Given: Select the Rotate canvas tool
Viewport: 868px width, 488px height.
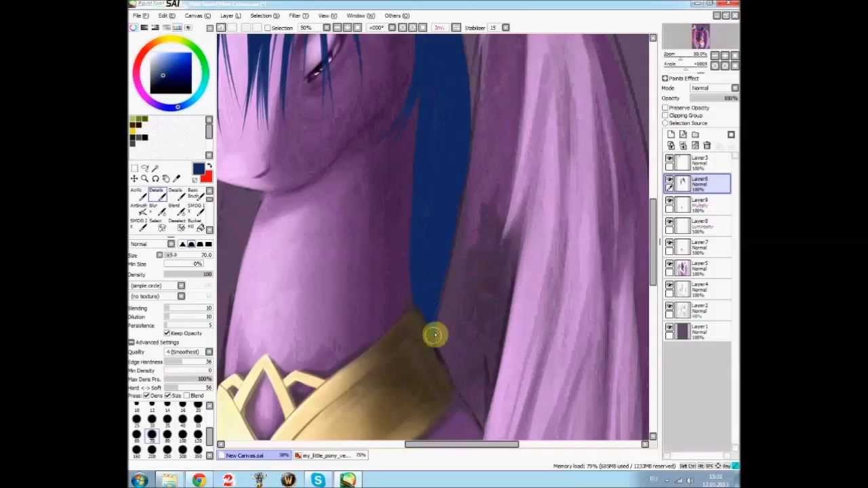Looking at the screenshot, I should (x=155, y=179).
